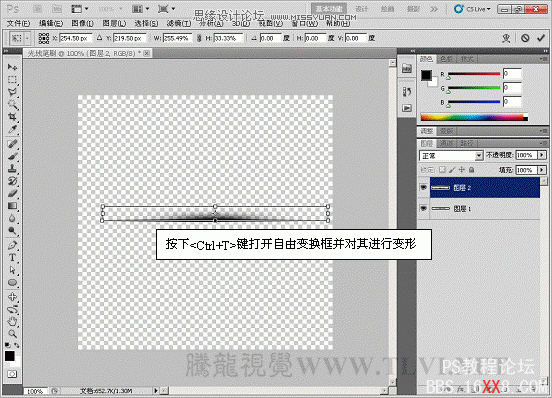Toggle Quick Mask mode in toolbox
Image resolution: width=552 pixels, height=398 pixels.
click(x=12, y=374)
